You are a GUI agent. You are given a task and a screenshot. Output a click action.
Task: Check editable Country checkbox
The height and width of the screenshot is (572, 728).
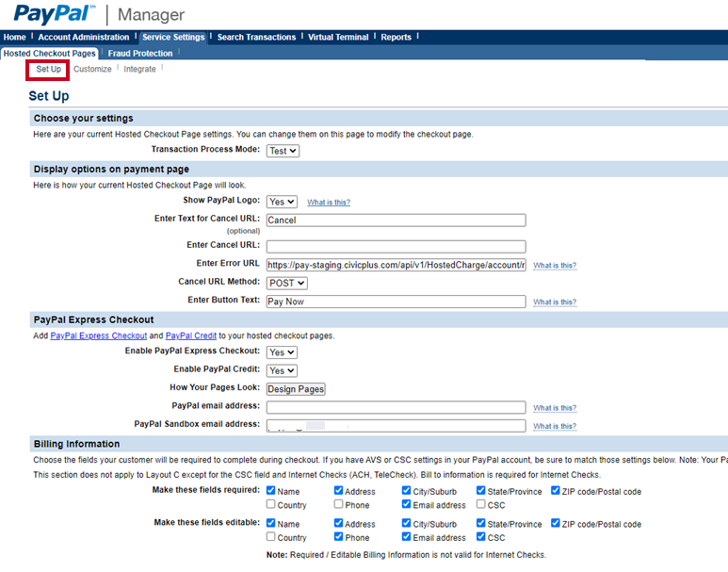[270, 536]
